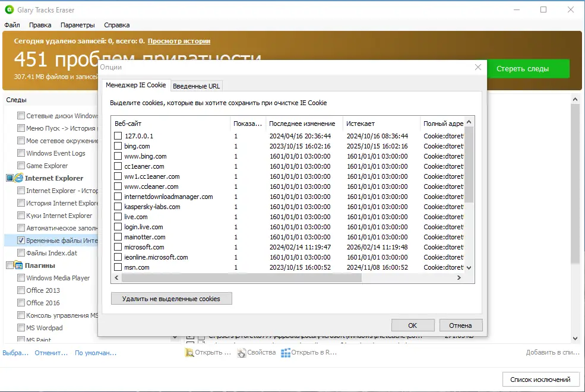Click the Добавить в спи... link

click(553, 352)
